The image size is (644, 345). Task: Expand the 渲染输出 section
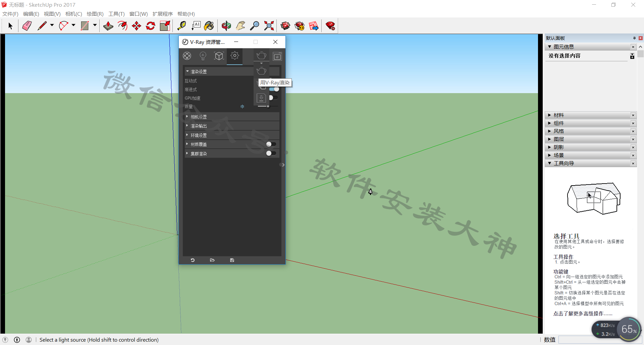tap(232, 126)
